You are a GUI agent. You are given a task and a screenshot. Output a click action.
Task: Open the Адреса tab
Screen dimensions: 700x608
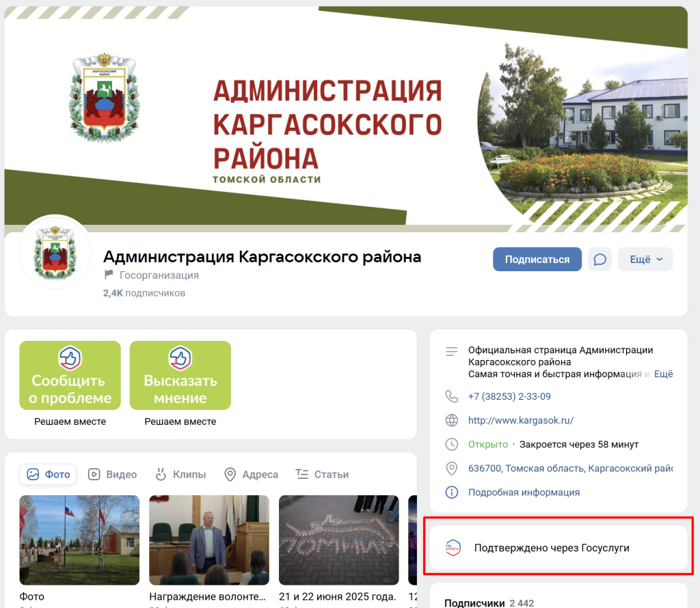251,474
